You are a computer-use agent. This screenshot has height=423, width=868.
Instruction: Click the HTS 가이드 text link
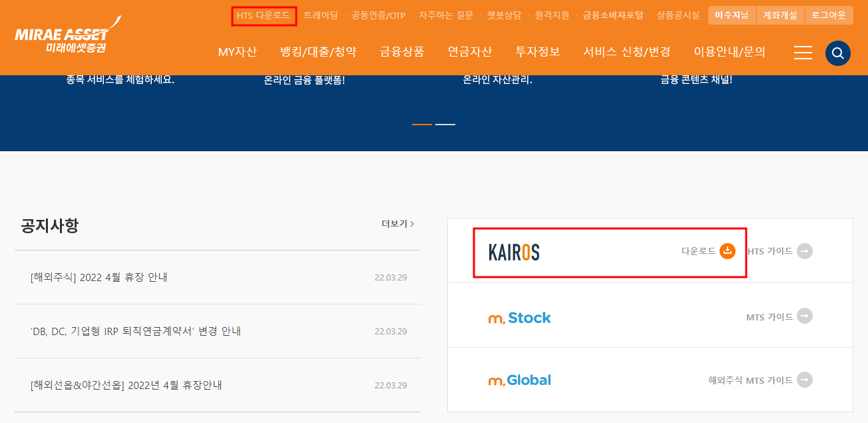click(x=769, y=251)
